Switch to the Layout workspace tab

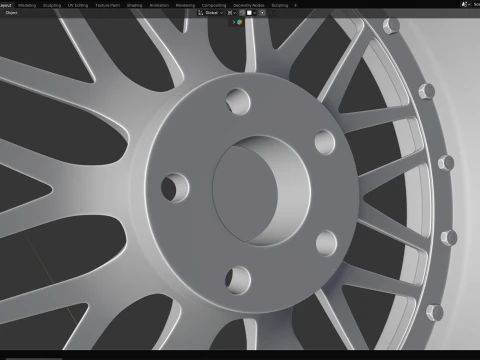5,5
